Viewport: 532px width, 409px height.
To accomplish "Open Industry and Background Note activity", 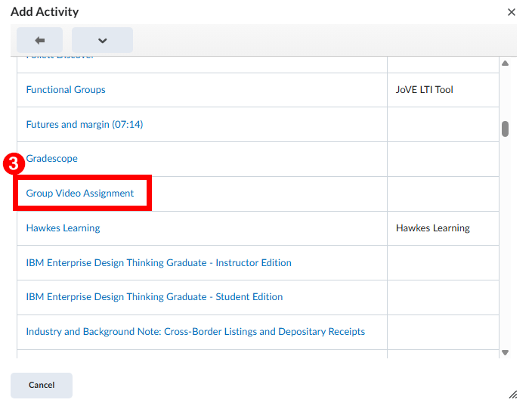I will [x=195, y=332].
